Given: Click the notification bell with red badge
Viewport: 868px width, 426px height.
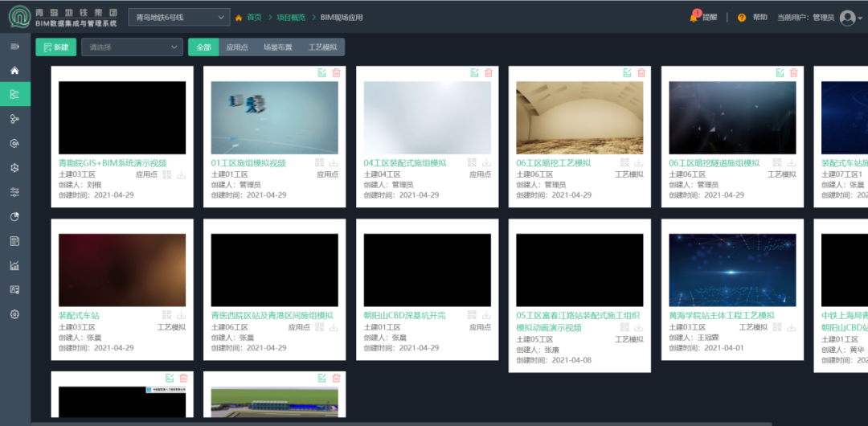Looking at the screenshot, I should click(x=694, y=17).
